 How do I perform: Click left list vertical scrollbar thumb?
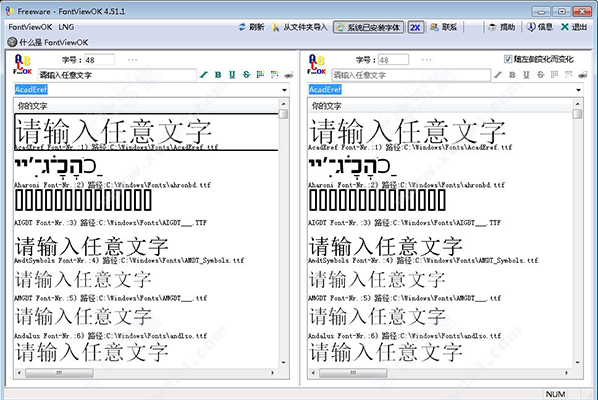[283, 114]
